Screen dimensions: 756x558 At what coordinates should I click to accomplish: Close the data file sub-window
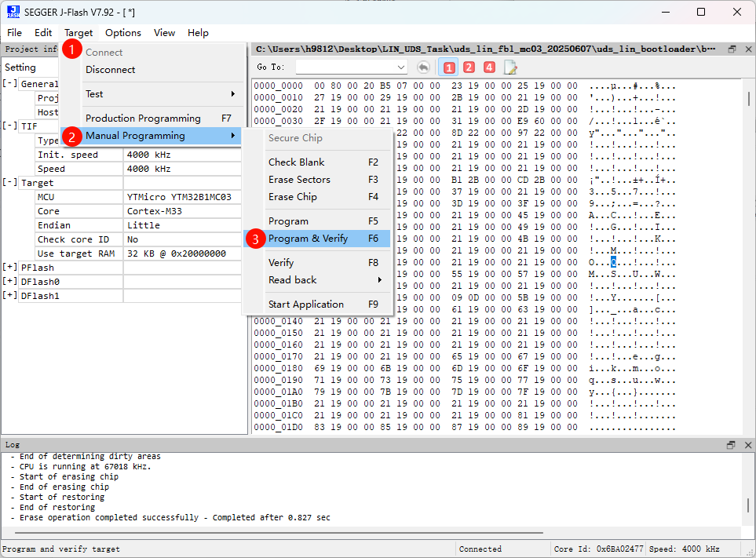pos(748,49)
